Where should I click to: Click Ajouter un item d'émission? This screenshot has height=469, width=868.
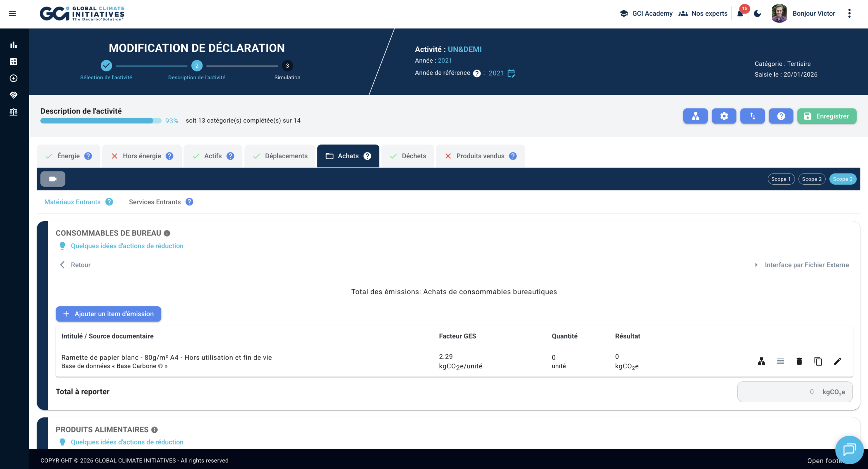[108, 314]
